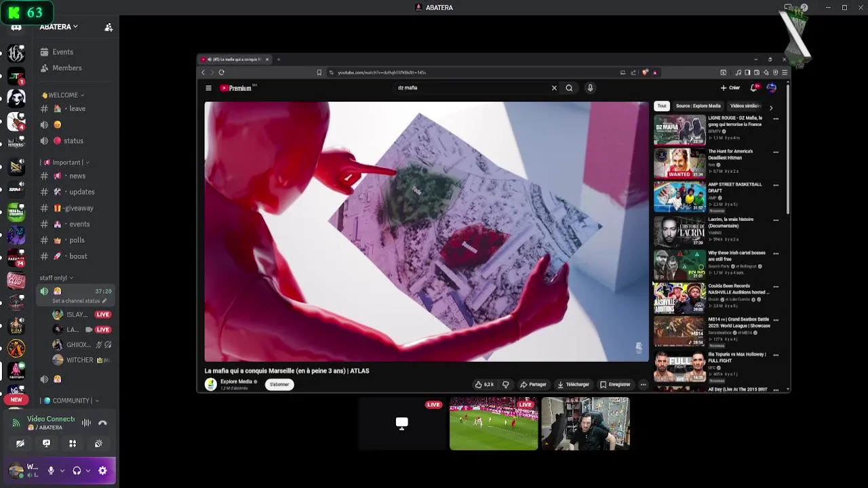
Task: Open YouTube hamburger guide menu
Action: 208,88
